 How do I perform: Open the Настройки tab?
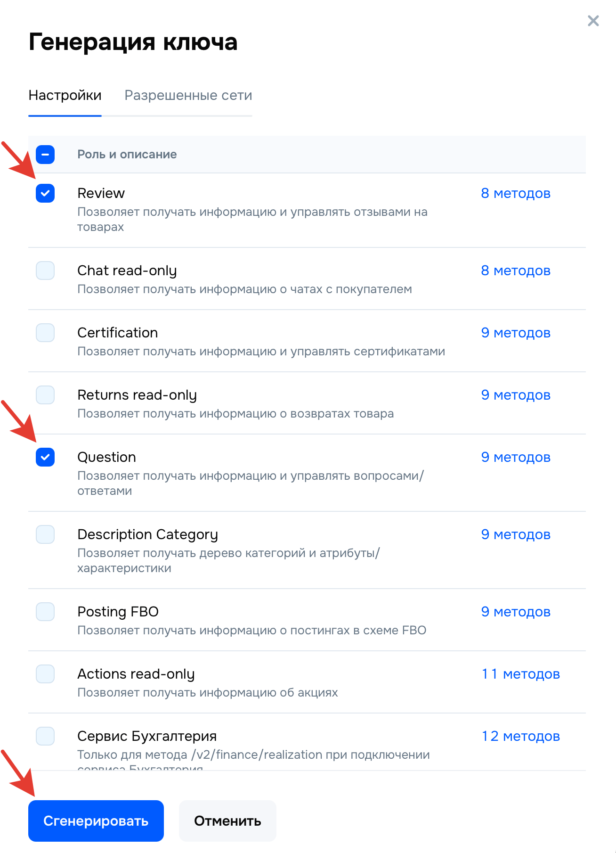[x=65, y=96]
